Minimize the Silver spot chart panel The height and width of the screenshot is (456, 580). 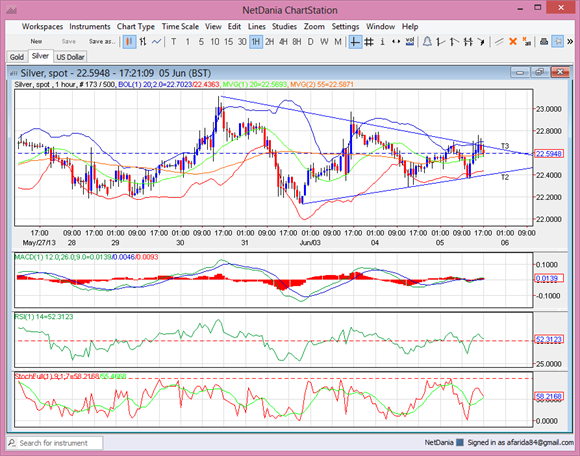520,72
